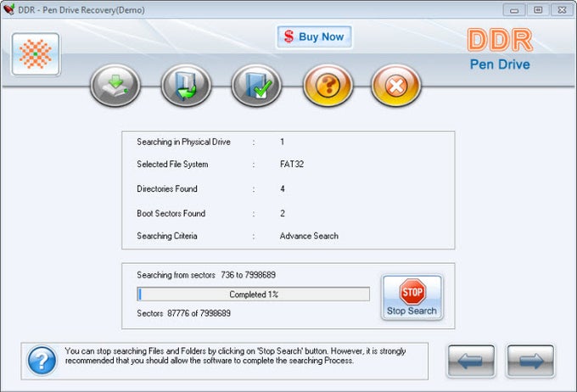Click the DDR Pen Drive logo
Image resolution: width=577 pixels, height=392 pixels.
[x=500, y=50]
